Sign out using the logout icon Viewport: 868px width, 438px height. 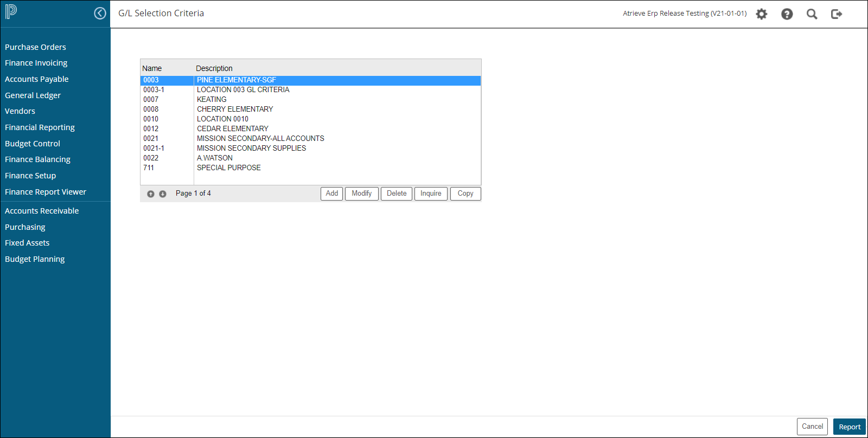[837, 14]
